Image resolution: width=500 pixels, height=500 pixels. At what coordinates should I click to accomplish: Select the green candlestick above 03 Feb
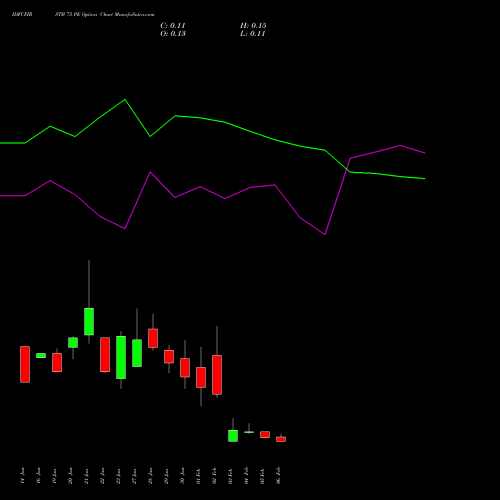233,436
